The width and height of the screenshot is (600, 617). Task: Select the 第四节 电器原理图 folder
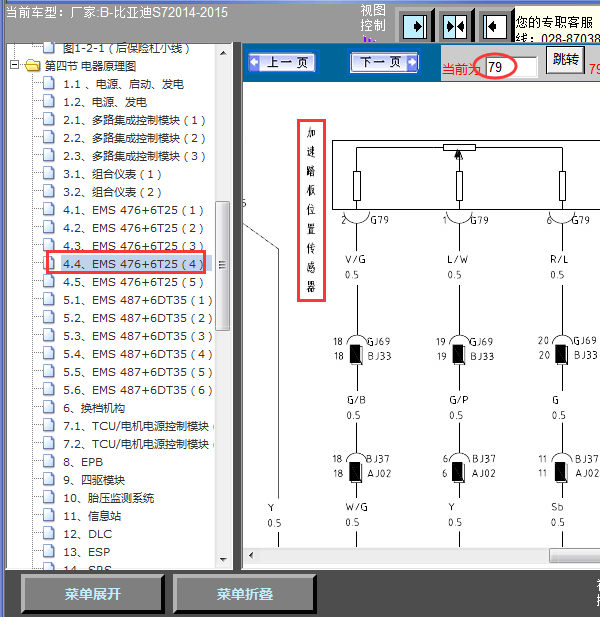[90, 66]
